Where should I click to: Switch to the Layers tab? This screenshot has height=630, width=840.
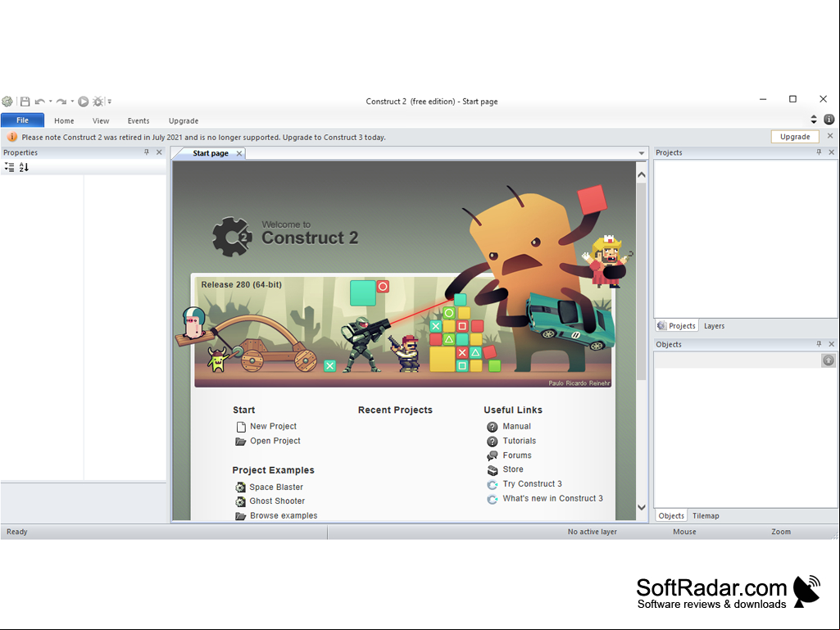[x=714, y=326]
